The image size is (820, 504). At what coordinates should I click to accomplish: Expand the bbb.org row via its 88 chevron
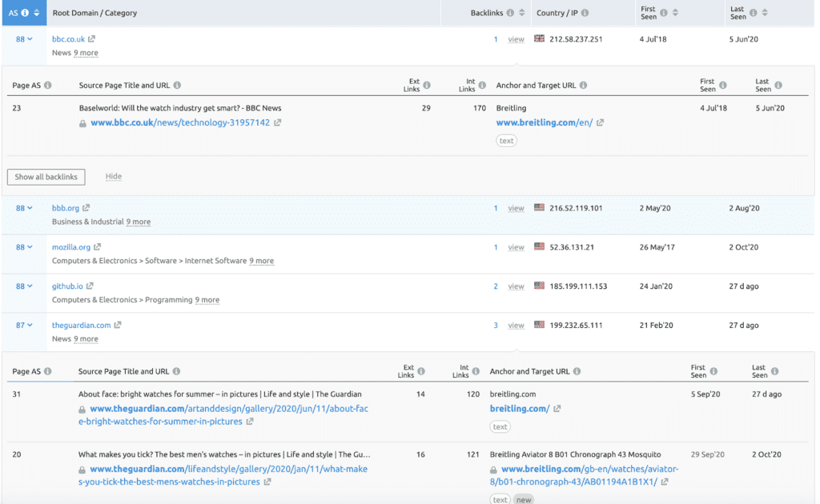pyautogui.click(x=24, y=208)
